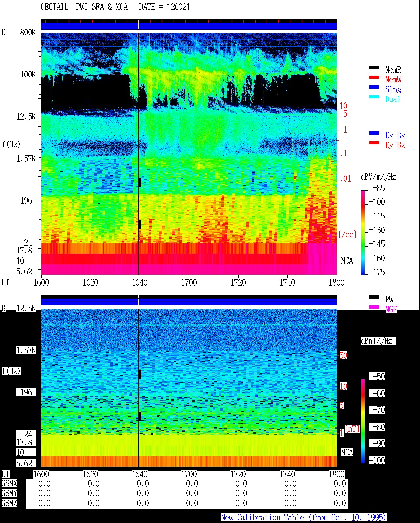Click the "-175" color scale value

[x=377, y=272]
